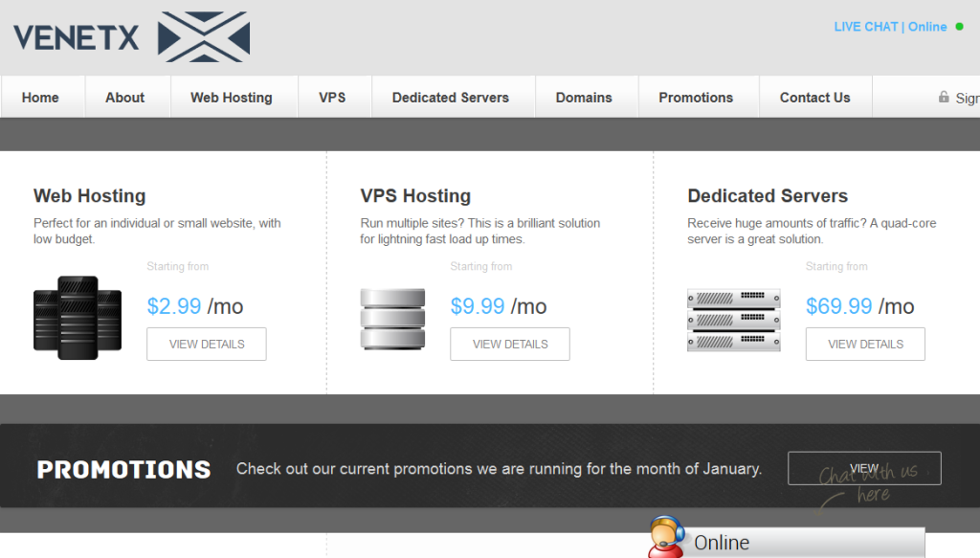Viewport: 980px width, 558px height.
Task: Open the Home menu item
Action: pyautogui.click(x=40, y=98)
